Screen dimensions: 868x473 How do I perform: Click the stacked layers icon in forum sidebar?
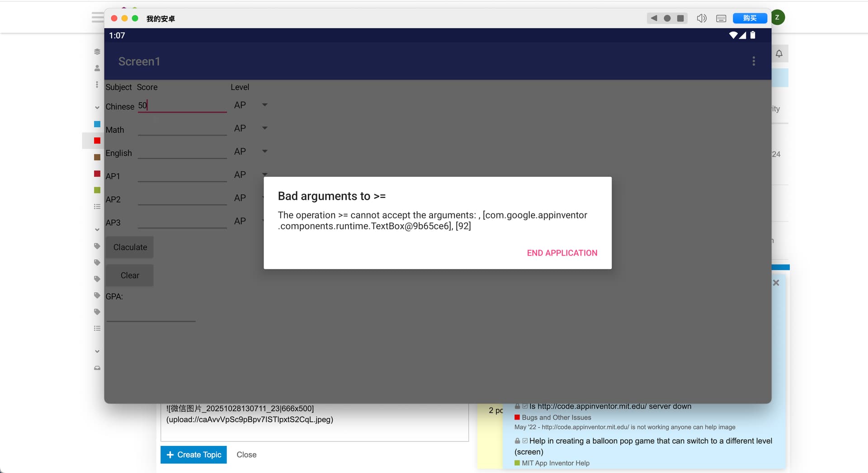97,52
